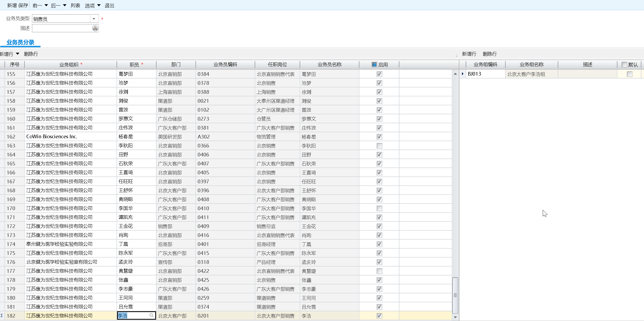Click the code cell A302
This screenshot has width=644, height=321.
click(x=225, y=137)
